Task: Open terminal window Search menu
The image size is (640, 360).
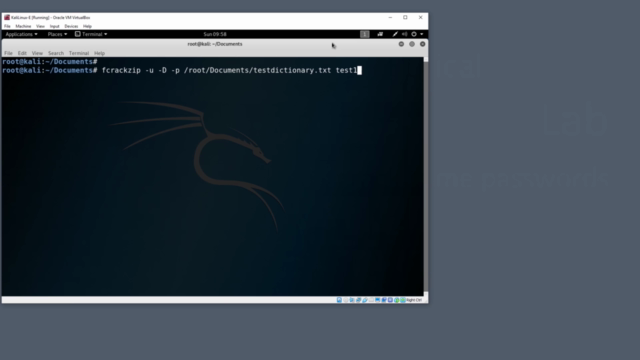Action: tap(56, 53)
